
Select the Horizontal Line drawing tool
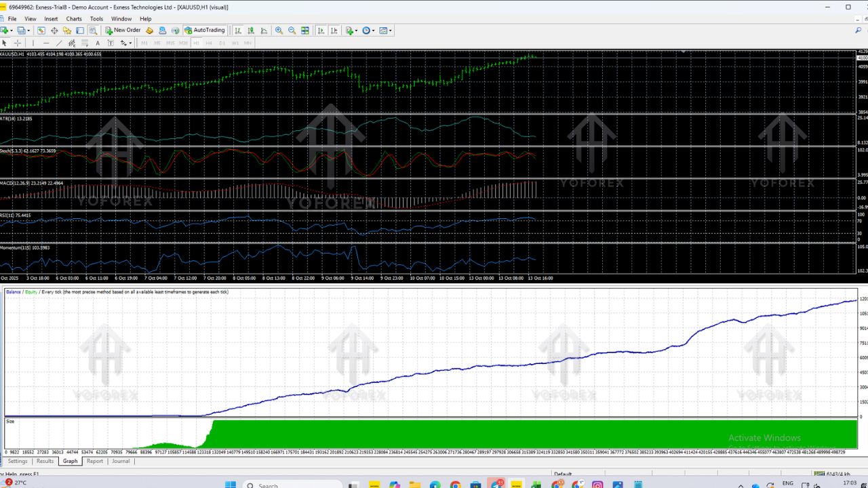tap(46, 43)
